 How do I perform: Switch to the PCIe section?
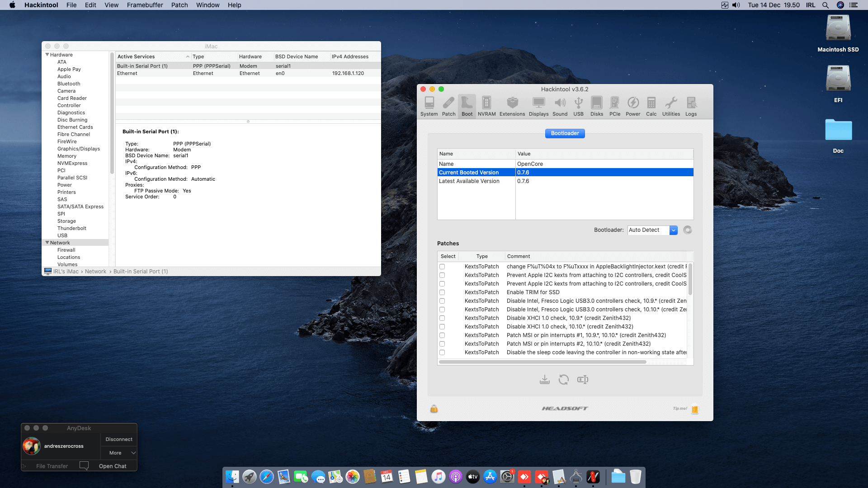point(614,106)
